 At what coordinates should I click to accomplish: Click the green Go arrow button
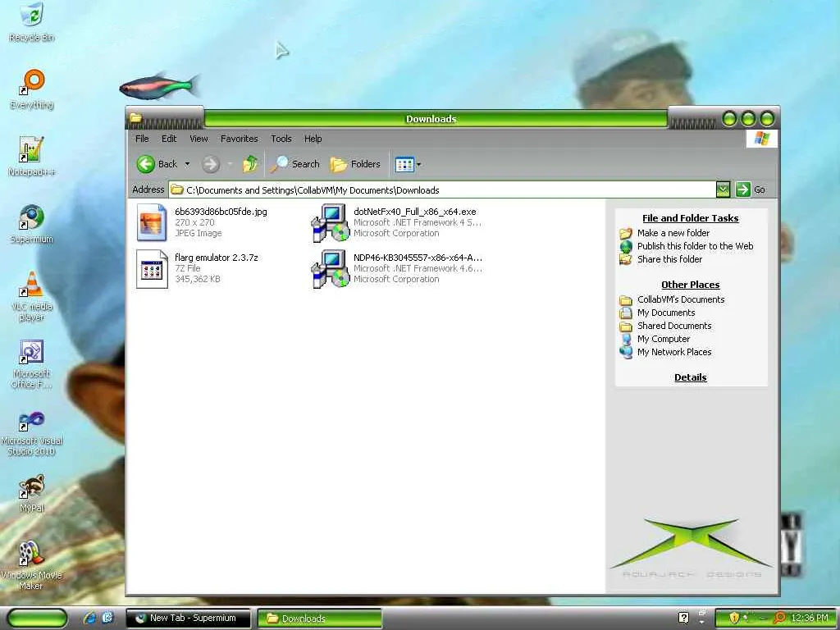(x=742, y=189)
